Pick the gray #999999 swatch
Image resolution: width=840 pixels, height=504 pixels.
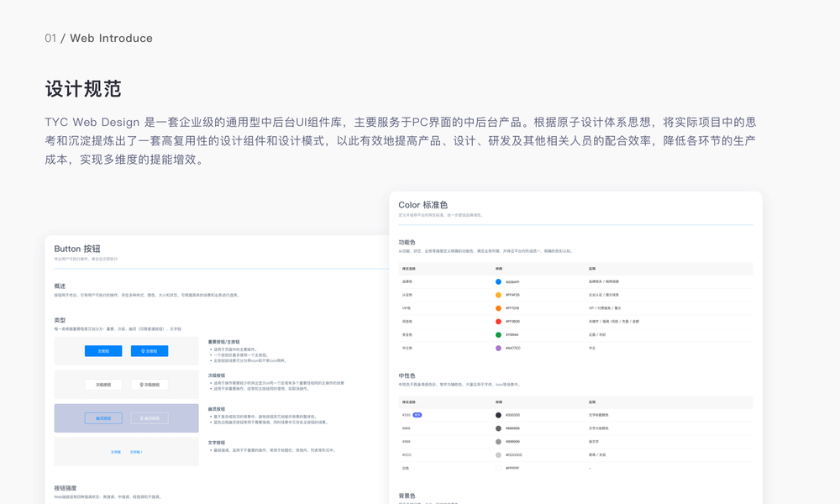pos(498,442)
